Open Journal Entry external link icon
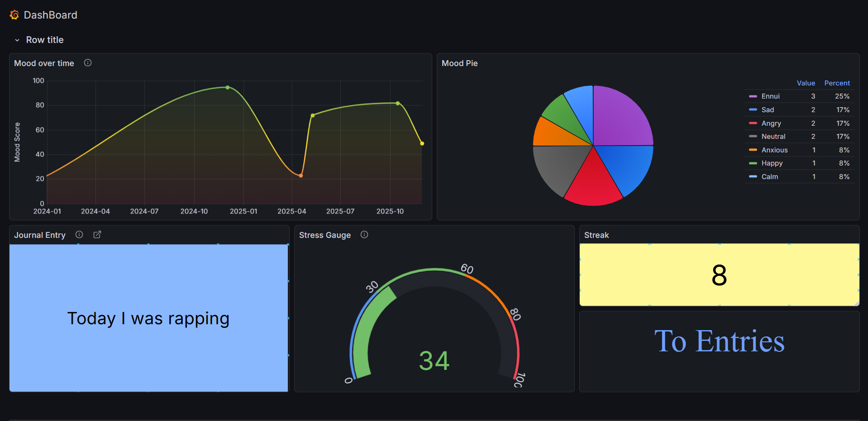868x421 pixels. tap(97, 234)
